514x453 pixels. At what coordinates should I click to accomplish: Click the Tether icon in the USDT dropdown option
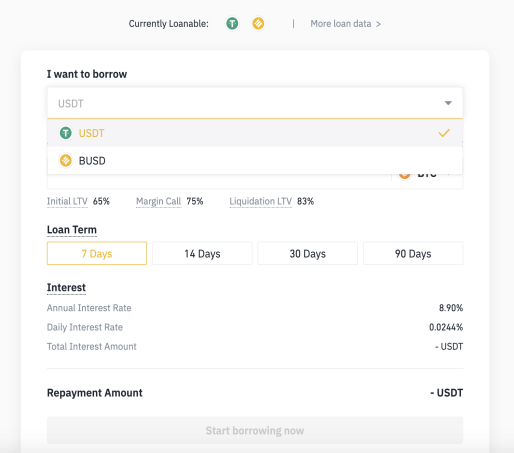(x=66, y=133)
